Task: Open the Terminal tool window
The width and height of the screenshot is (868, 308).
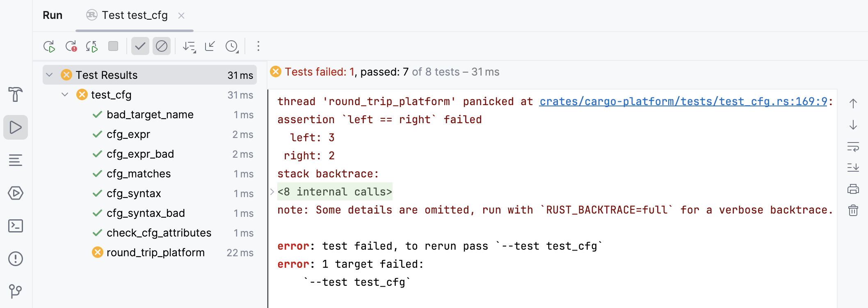Action: pyautogui.click(x=16, y=226)
